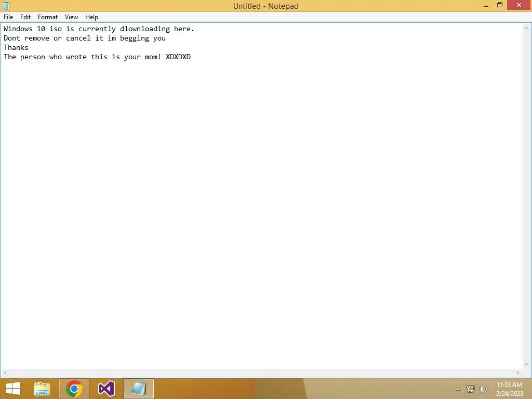532x399 pixels.
Task: Place cursor in word "dlownloading"
Action: coord(145,29)
